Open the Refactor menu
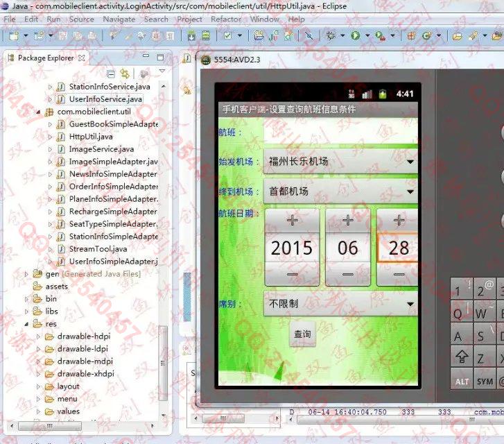 click(225, 19)
